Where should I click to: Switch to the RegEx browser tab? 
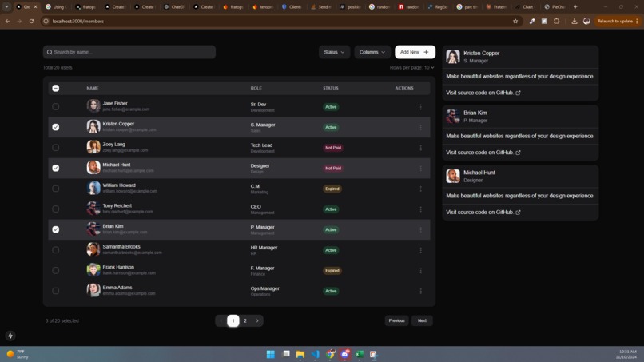pyautogui.click(x=438, y=7)
